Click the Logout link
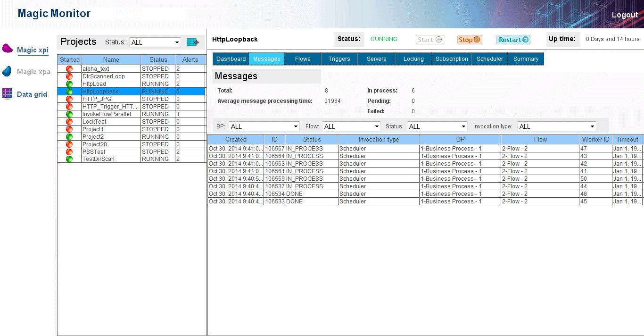This screenshot has height=336, width=644. pos(625,15)
